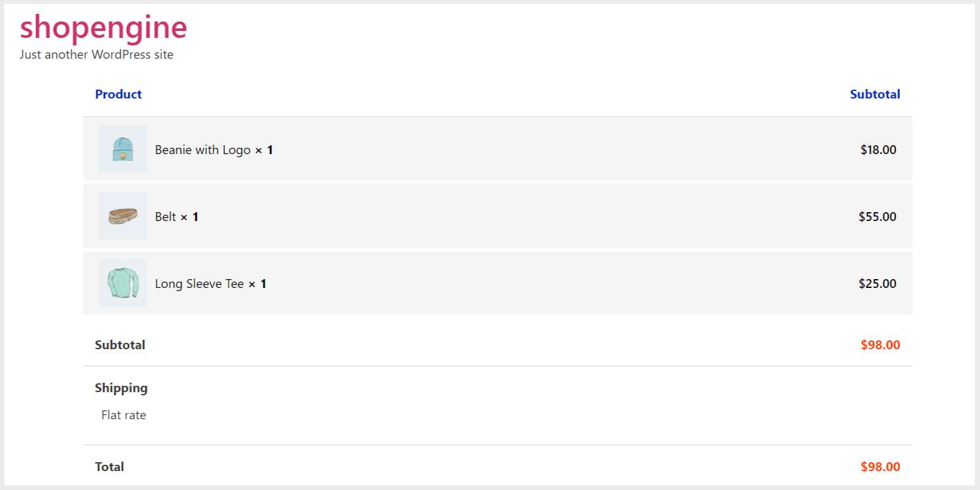Image resolution: width=980 pixels, height=490 pixels.
Task: Click the Long Sleeve Tee thumbnail
Action: pyautogui.click(x=123, y=283)
